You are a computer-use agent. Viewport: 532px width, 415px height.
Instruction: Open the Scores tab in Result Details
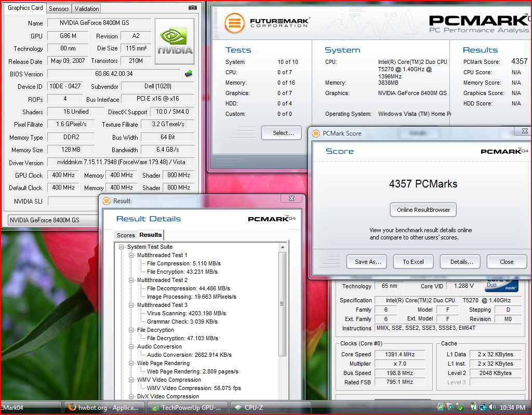point(126,235)
